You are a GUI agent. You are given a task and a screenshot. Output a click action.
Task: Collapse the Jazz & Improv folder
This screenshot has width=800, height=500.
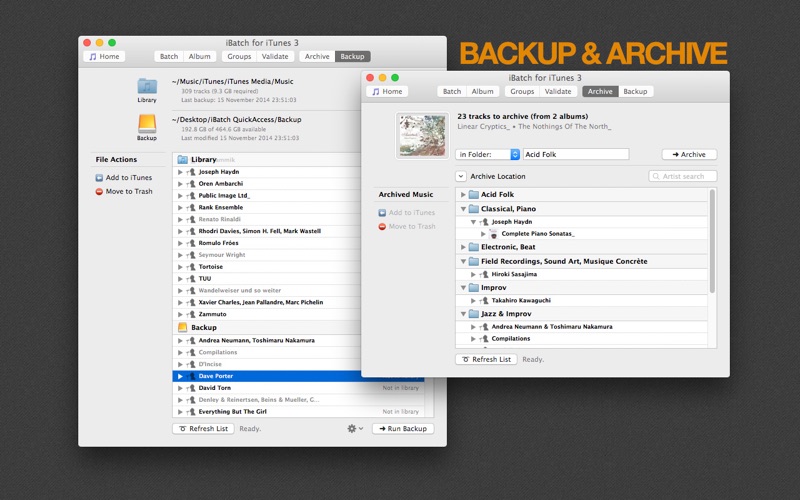[463, 314]
